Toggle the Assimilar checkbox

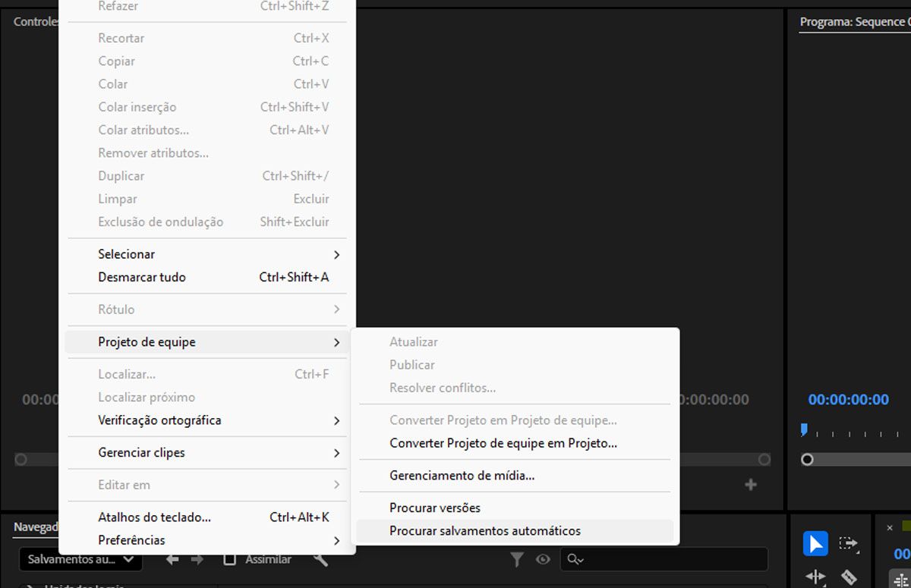coord(229,558)
